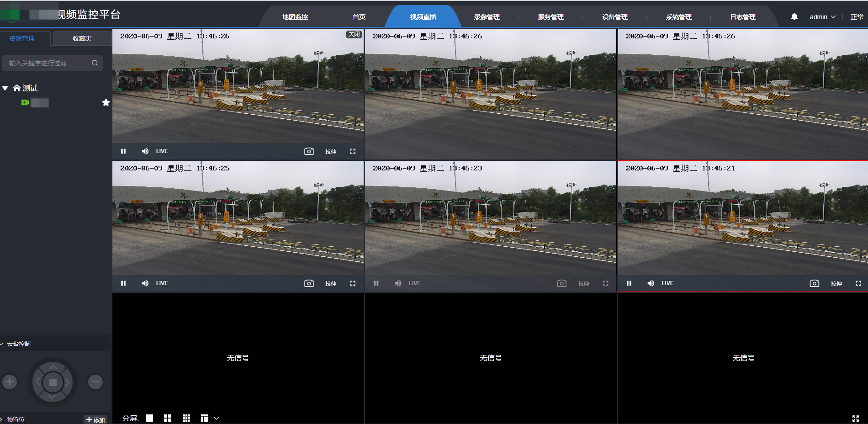Go to the 首页 home tab
This screenshot has height=424, width=868.
coord(359,17)
